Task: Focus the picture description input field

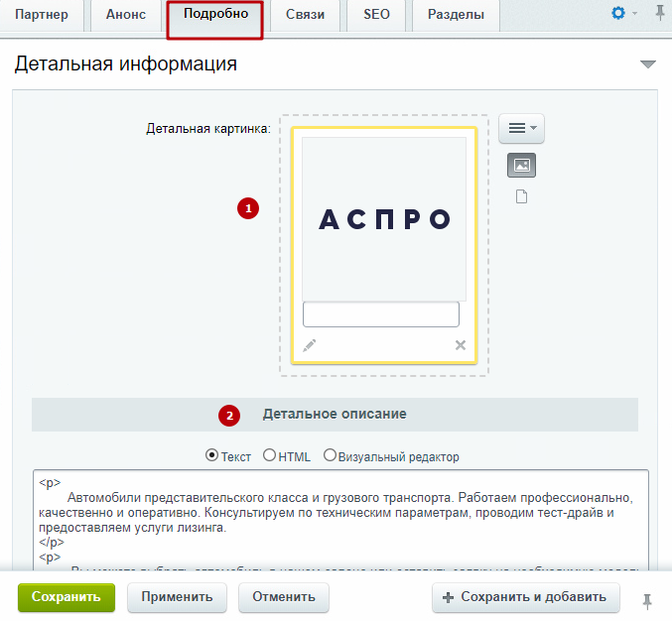Action: click(381, 314)
